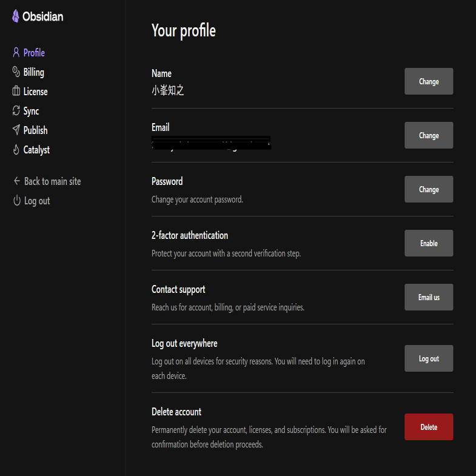Image resolution: width=476 pixels, height=476 pixels.
Task: Open the Billing section
Action: point(33,72)
